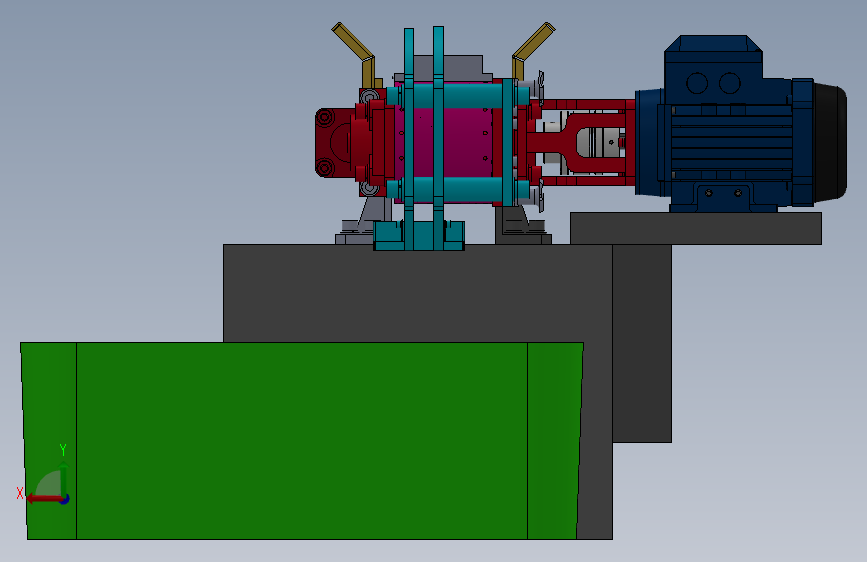Pick the right circular knockout on terminal box

tap(729, 84)
